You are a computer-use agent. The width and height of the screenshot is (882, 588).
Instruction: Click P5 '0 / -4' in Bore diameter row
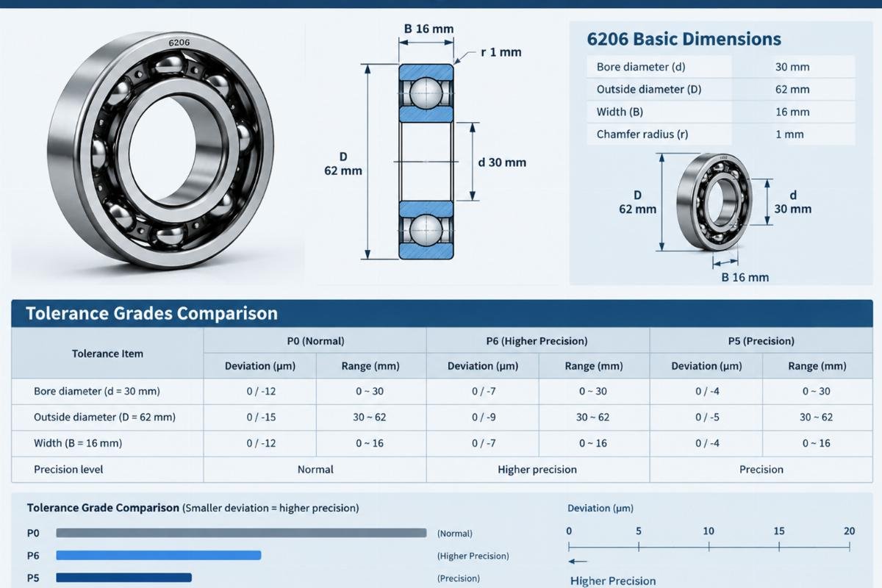(x=707, y=391)
